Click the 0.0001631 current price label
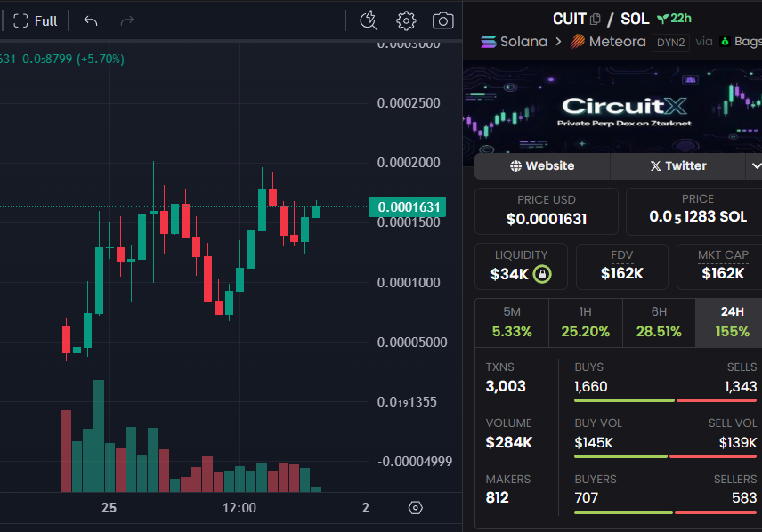 [407, 207]
